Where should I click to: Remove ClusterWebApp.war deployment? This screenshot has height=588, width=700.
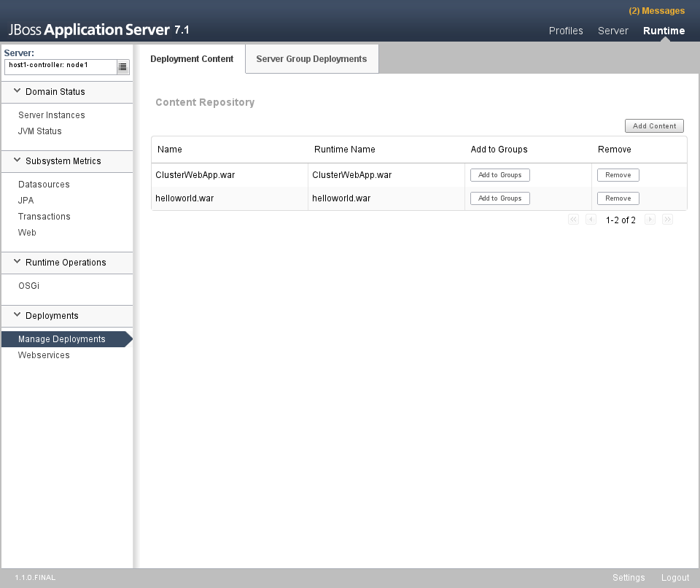pos(618,175)
